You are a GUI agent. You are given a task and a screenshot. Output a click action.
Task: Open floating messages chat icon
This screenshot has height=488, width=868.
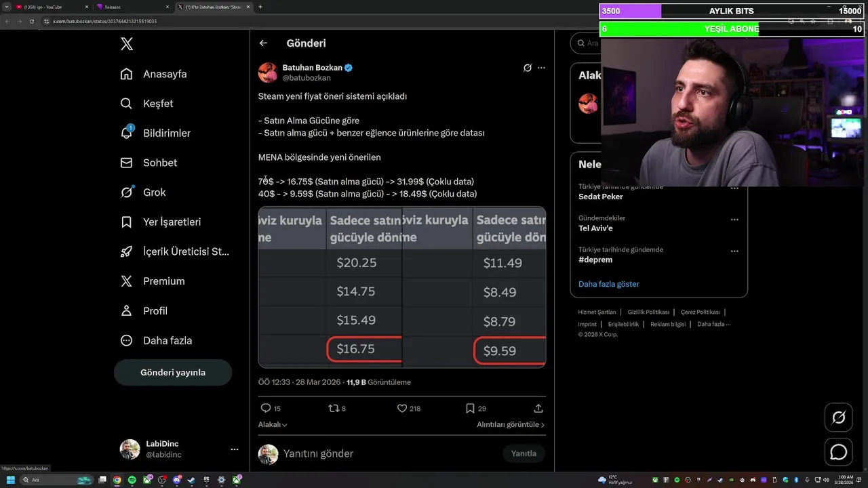pyautogui.click(x=839, y=452)
